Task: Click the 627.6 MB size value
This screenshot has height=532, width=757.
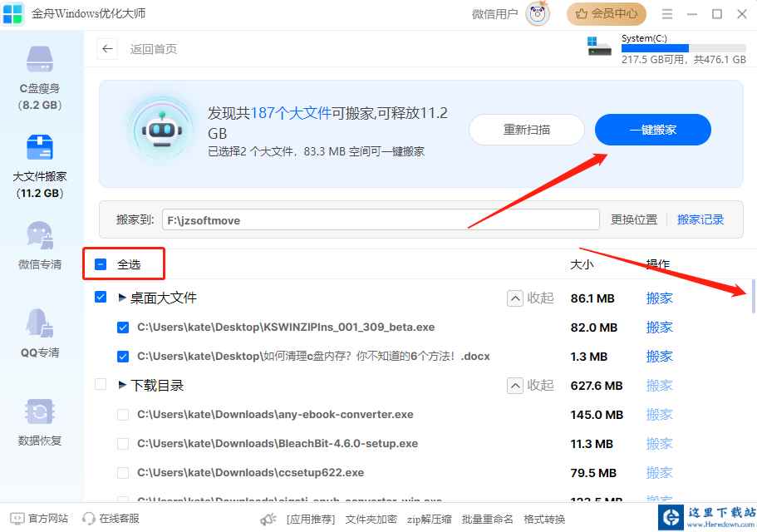Action: click(x=597, y=386)
